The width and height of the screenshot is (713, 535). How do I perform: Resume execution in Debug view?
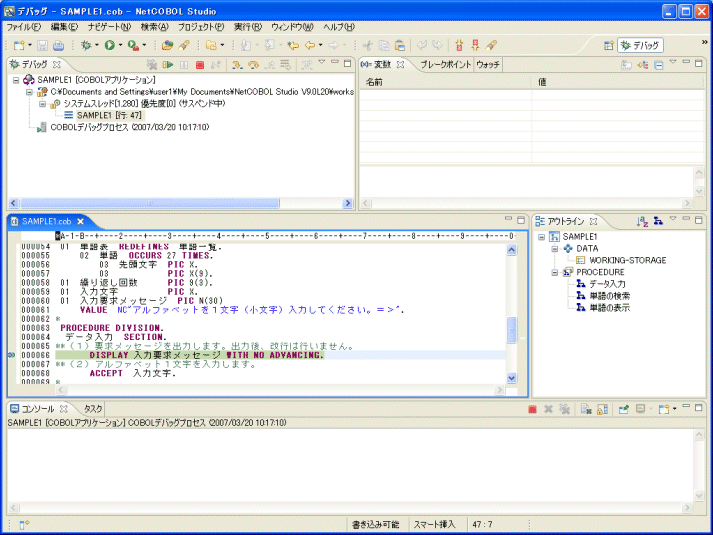click(x=167, y=65)
